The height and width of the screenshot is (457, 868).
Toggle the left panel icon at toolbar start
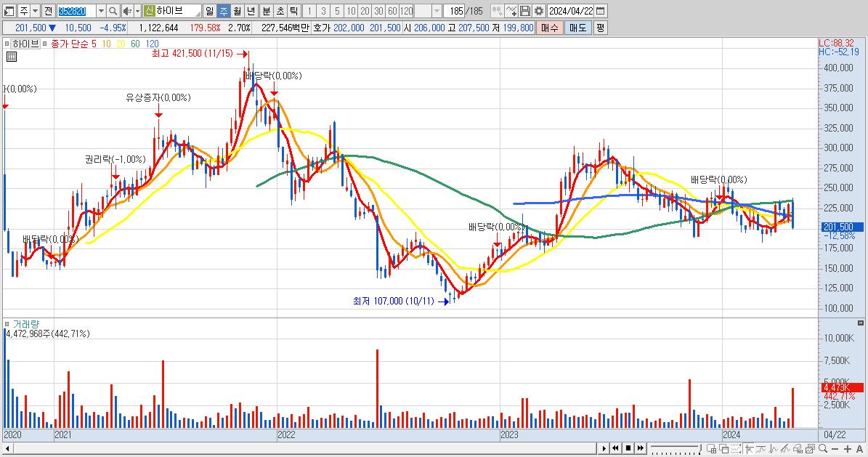(9, 10)
